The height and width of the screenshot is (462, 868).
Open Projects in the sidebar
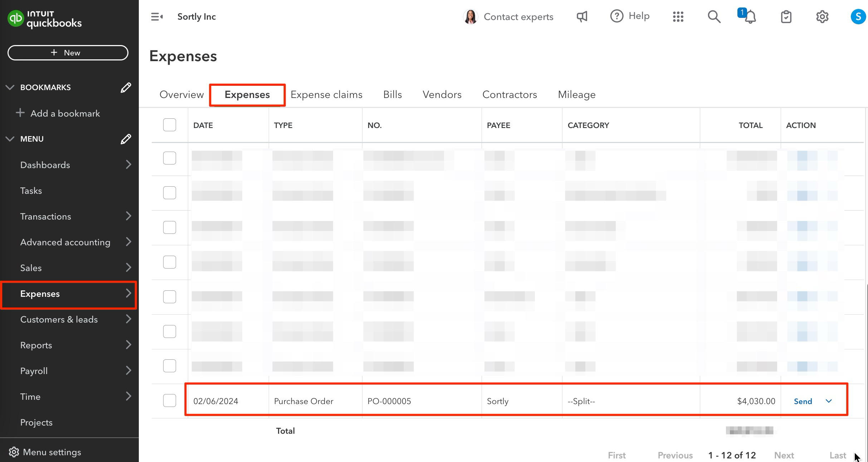36,422
